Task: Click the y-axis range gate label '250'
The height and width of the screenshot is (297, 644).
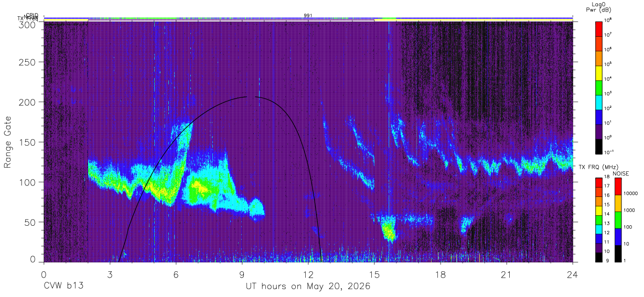Action: [x=27, y=62]
